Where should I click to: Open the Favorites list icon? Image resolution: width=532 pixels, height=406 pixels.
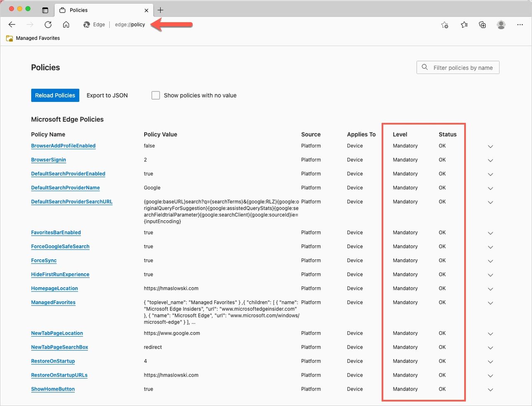[x=464, y=25]
